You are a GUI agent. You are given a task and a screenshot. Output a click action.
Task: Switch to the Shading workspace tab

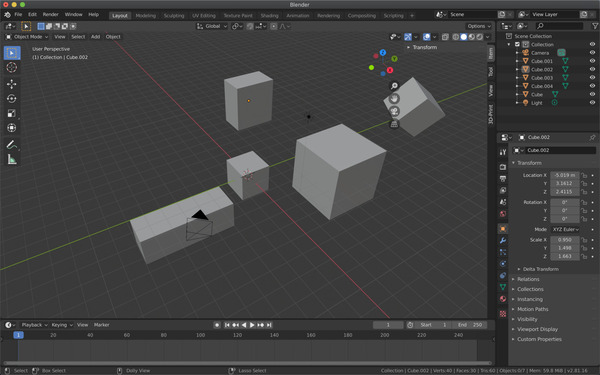pos(269,16)
